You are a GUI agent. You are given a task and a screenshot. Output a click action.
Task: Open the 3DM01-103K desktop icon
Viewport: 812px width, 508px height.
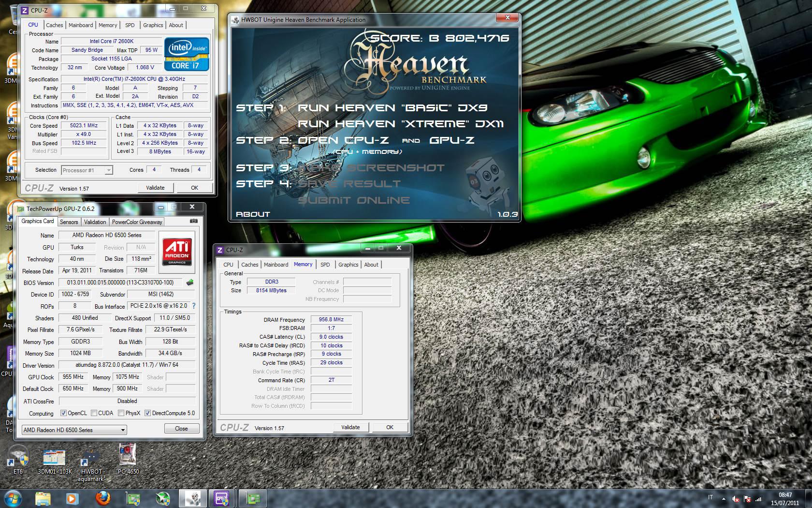click(x=55, y=460)
